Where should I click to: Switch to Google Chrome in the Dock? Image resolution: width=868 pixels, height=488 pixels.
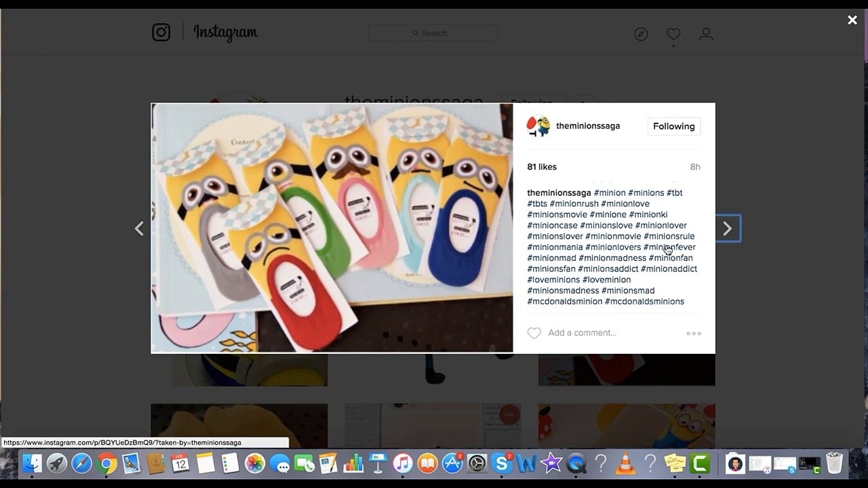(106, 464)
